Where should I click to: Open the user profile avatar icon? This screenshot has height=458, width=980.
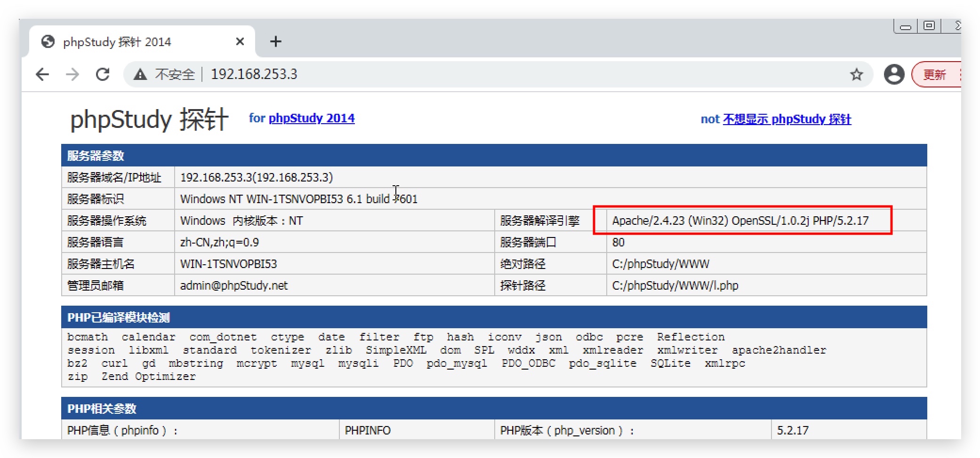click(x=894, y=74)
